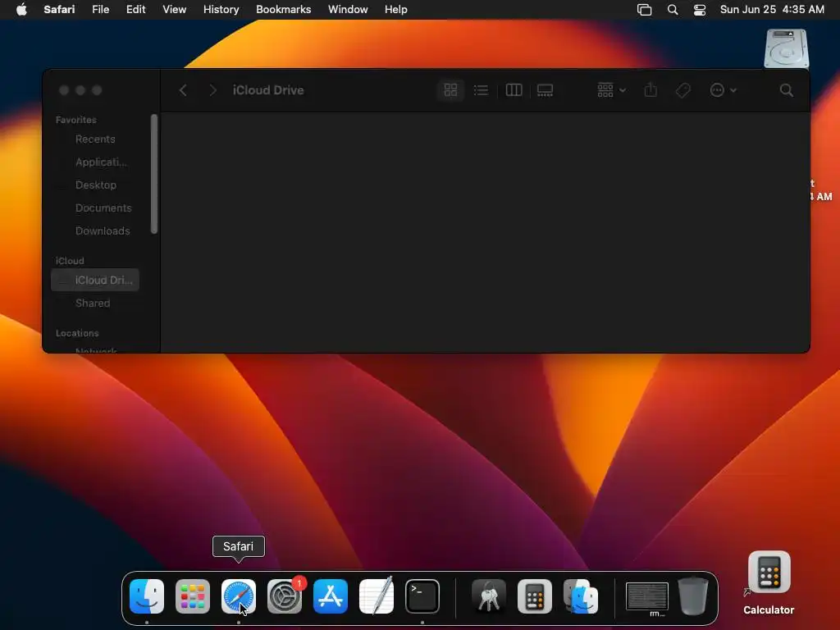Open the Apple menu

(x=21, y=10)
